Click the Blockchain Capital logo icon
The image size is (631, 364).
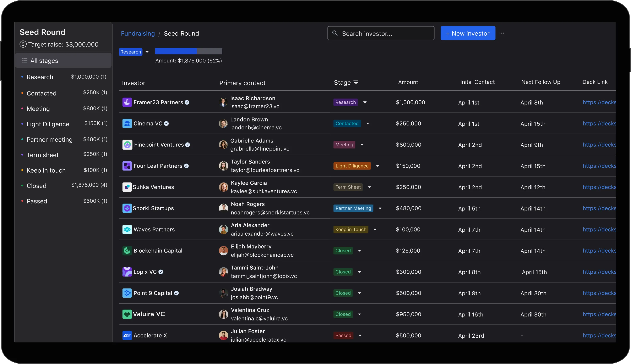127,251
